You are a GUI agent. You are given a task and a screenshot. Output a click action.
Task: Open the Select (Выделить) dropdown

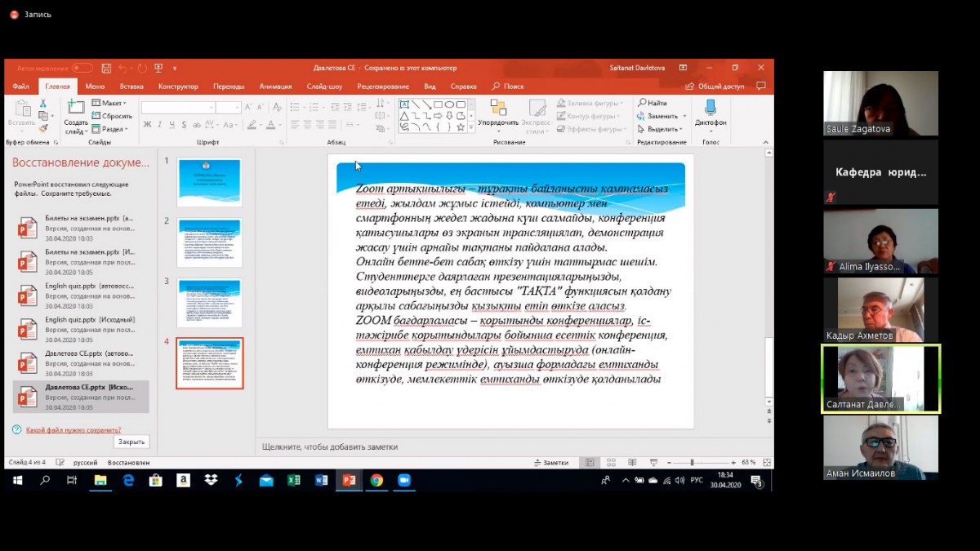661,129
